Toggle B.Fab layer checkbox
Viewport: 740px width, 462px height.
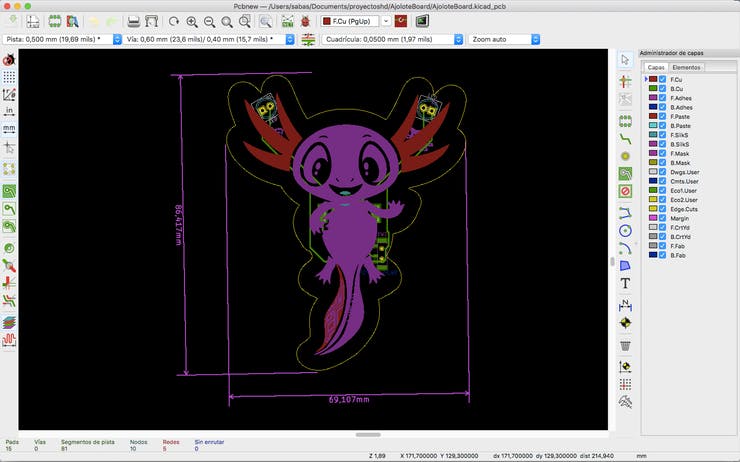663,255
